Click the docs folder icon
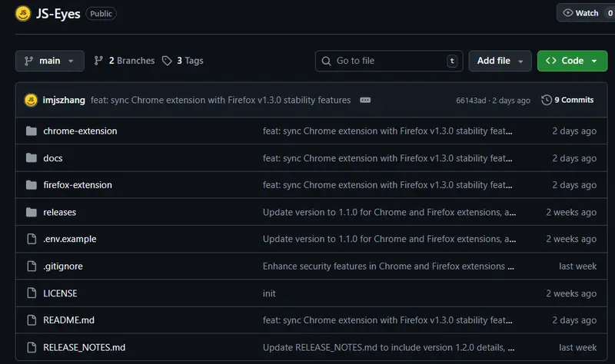Screen dimensions: 615x364 32,158
